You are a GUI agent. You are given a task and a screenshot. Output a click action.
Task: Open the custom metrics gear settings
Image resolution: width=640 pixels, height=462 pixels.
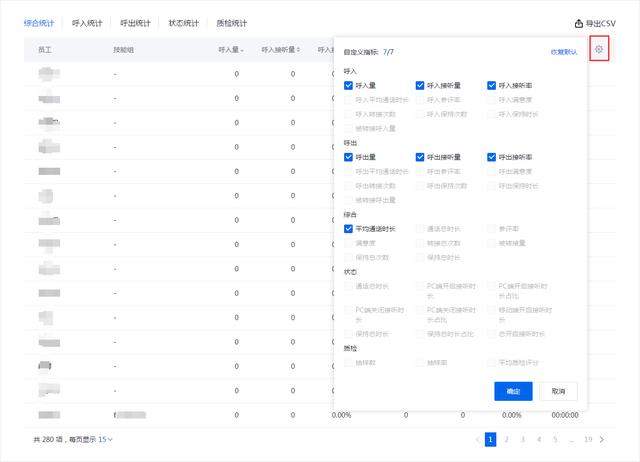pyautogui.click(x=599, y=49)
